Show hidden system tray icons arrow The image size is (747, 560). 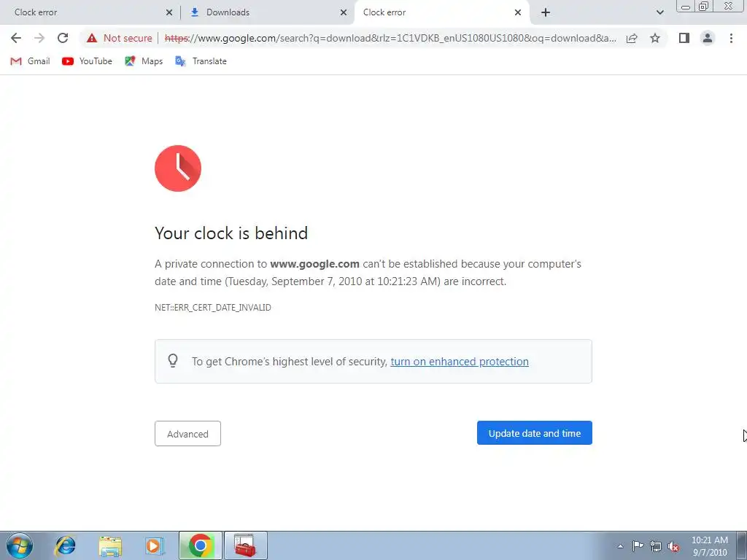(620, 546)
